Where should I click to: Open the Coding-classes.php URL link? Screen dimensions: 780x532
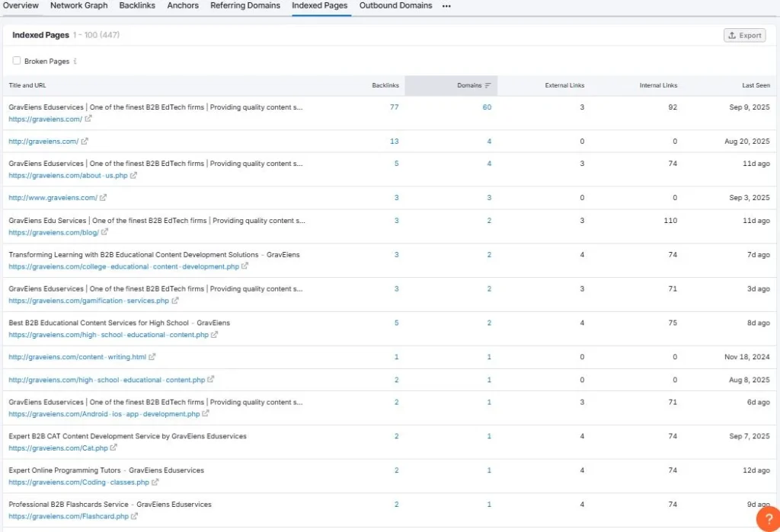pyautogui.click(x=78, y=483)
